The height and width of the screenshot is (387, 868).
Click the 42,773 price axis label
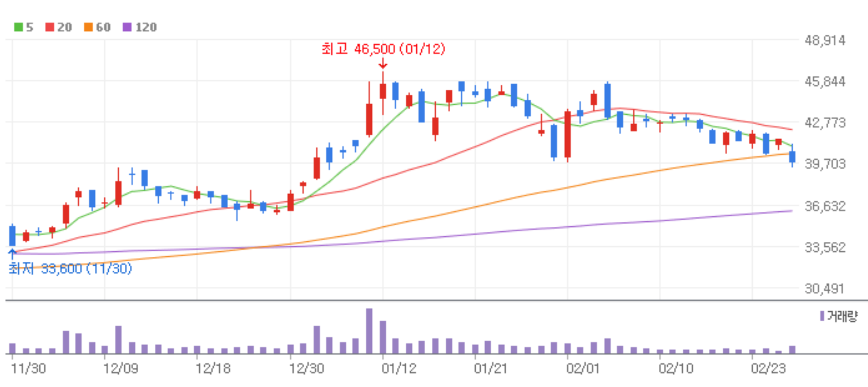(x=825, y=123)
